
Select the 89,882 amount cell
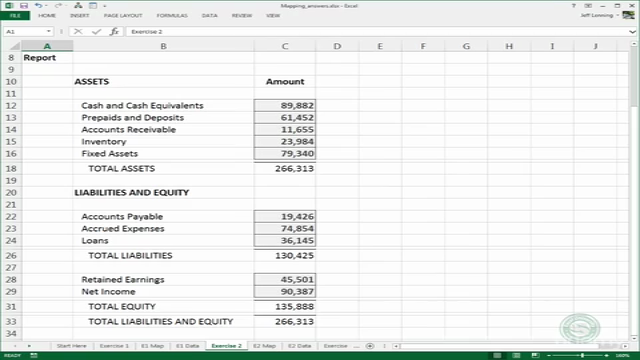tap(284, 105)
